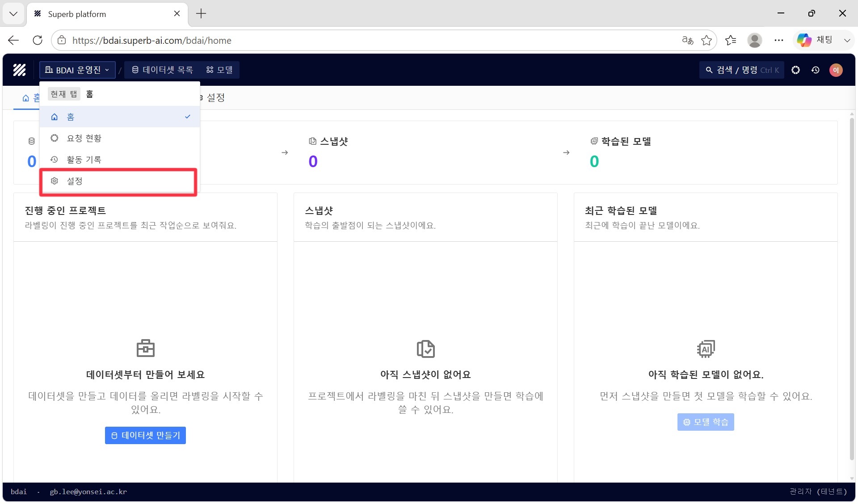
Task: Select 활동 기록 menu entry
Action: pyautogui.click(x=120, y=160)
